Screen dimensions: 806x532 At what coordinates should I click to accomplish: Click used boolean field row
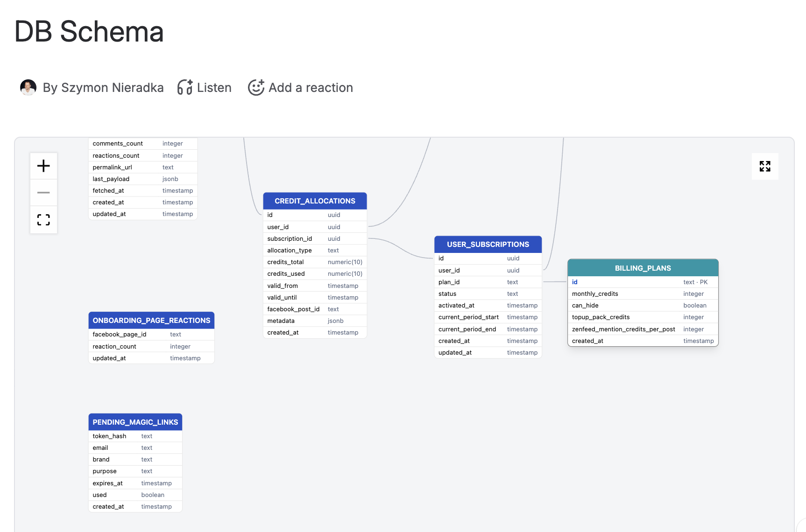(x=135, y=495)
